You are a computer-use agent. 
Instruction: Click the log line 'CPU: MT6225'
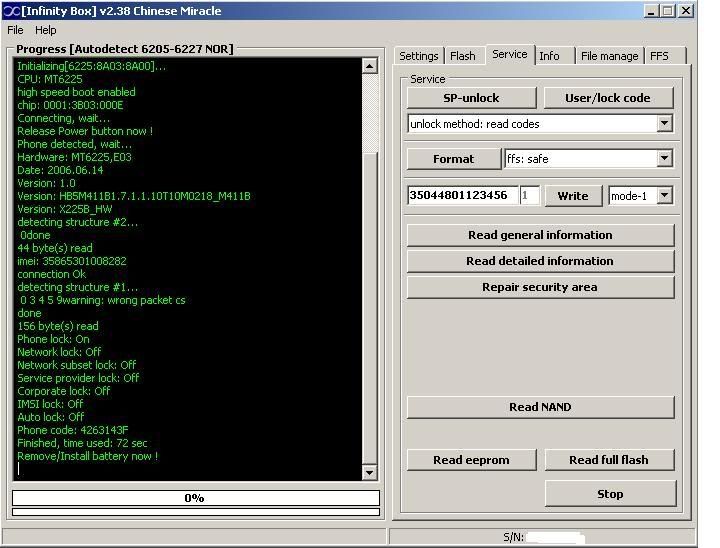coord(50,79)
